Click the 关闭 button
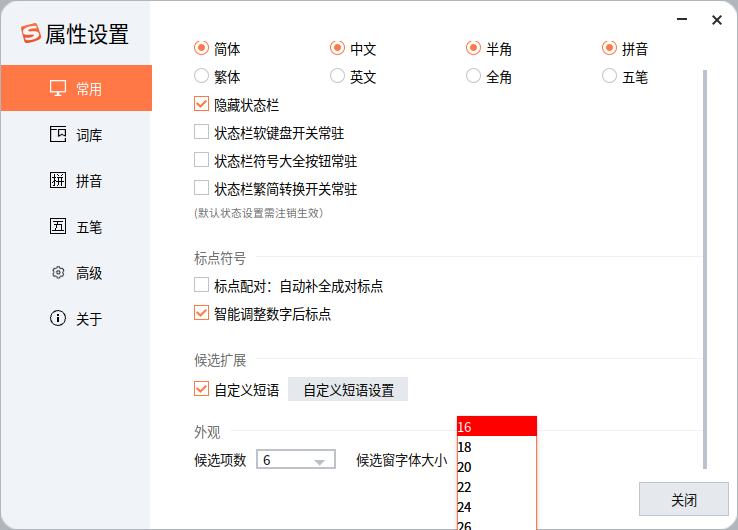The height and width of the screenshot is (530, 738). coord(683,499)
